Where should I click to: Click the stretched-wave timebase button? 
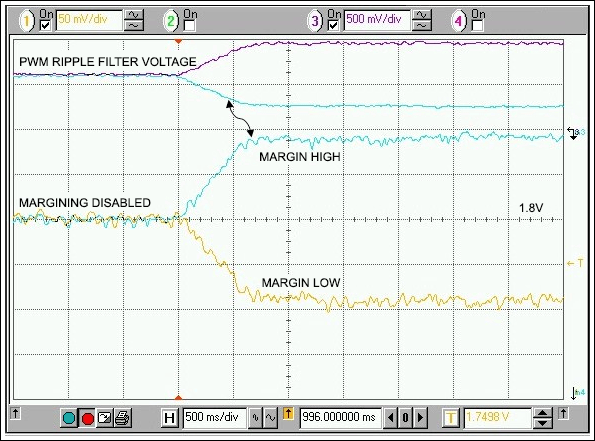271,418
